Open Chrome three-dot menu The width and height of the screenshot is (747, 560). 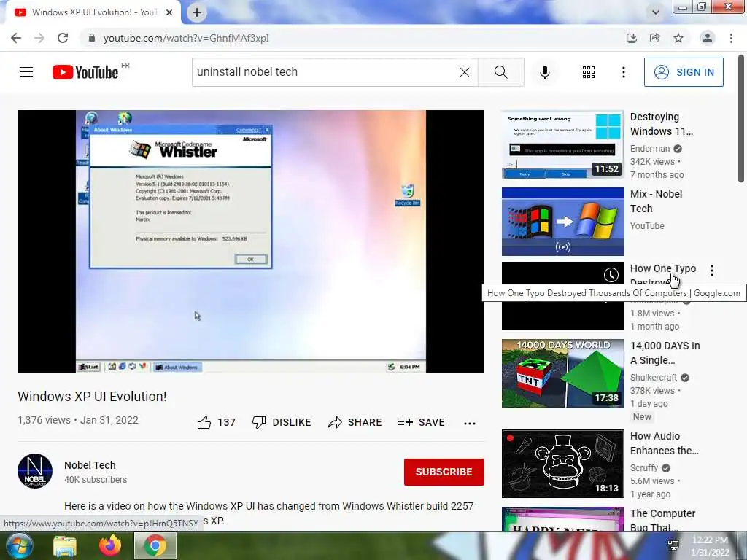click(x=731, y=38)
